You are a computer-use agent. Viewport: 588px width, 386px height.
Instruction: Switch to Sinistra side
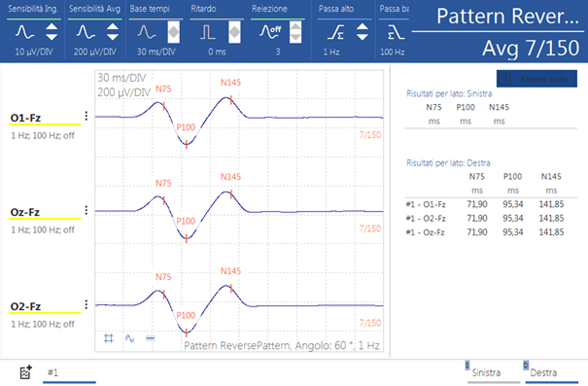pos(486,372)
